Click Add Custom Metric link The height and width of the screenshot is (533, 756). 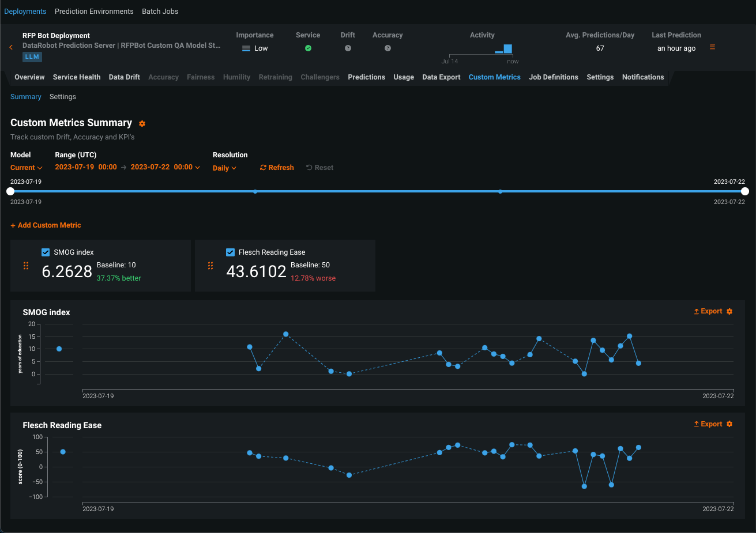pos(46,225)
